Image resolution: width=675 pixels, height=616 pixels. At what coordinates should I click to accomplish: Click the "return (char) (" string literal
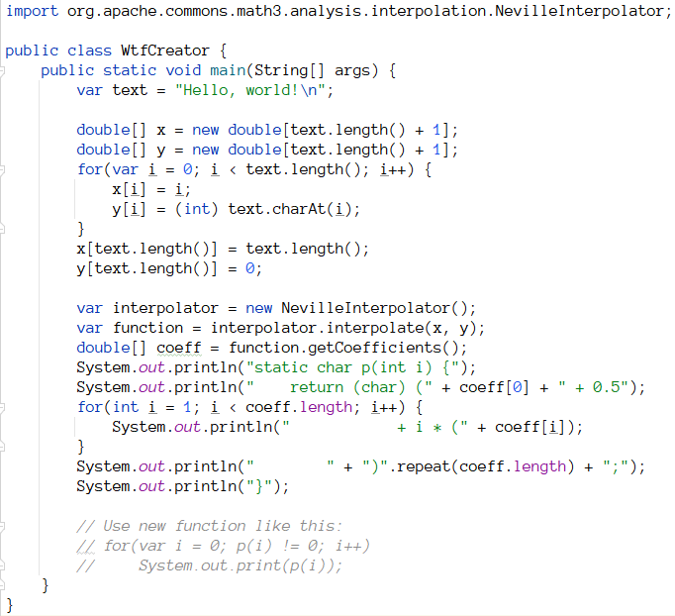coord(338,387)
